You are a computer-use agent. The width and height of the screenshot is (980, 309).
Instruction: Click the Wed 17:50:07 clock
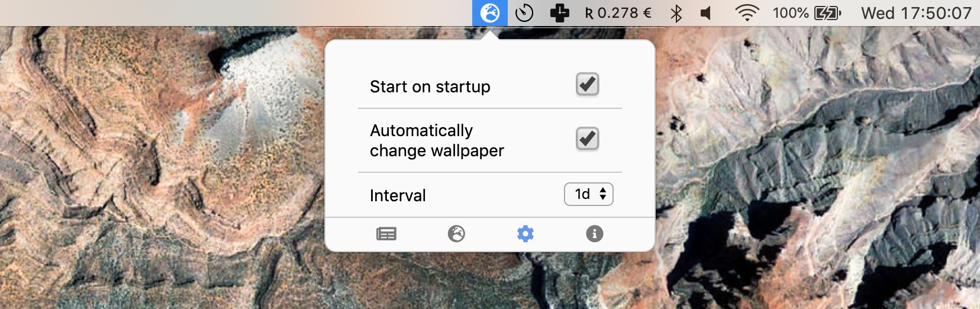916,13
